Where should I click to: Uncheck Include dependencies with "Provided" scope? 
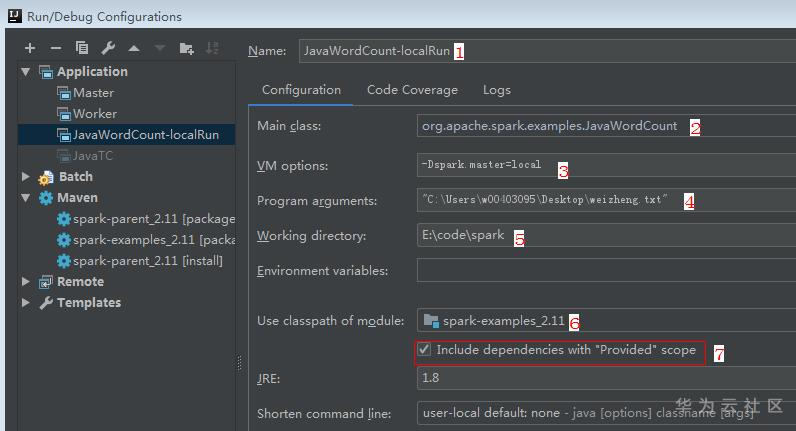425,350
